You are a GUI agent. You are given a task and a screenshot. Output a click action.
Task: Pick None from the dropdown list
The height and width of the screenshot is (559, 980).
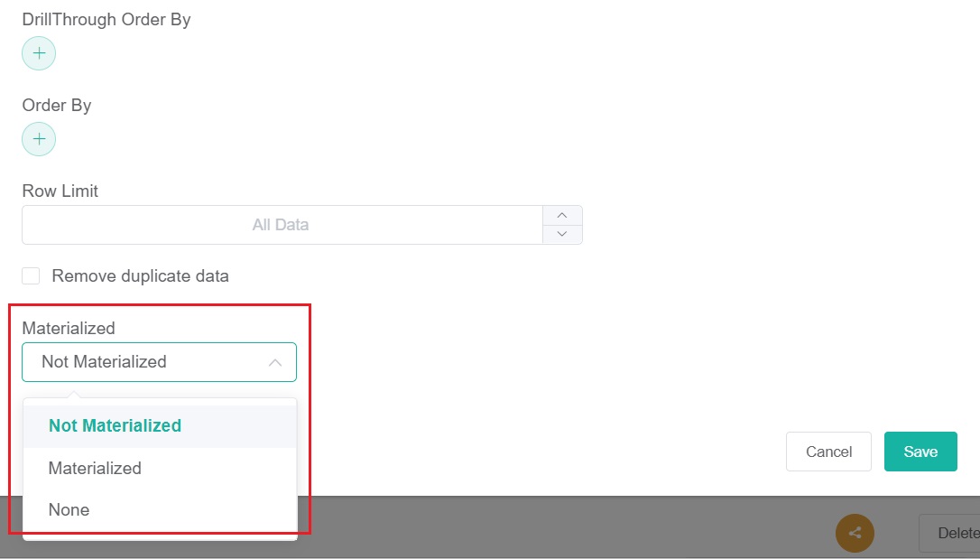click(69, 509)
